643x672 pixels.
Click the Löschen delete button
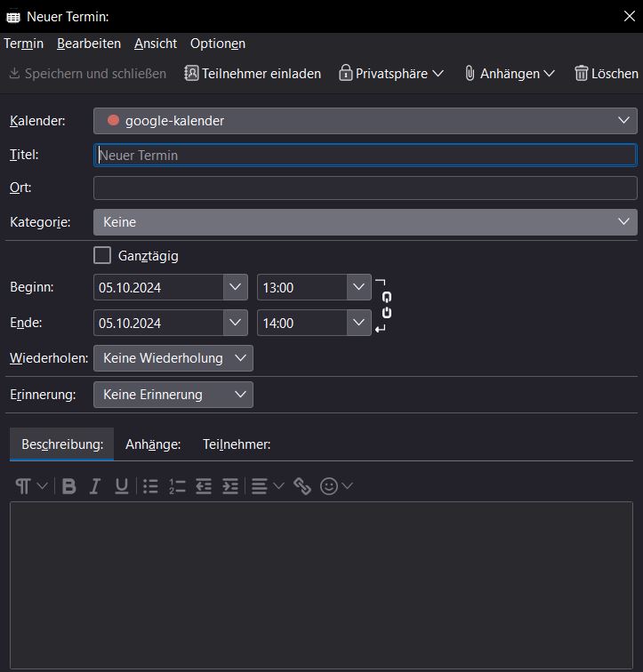pyautogui.click(x=607, y=74)
